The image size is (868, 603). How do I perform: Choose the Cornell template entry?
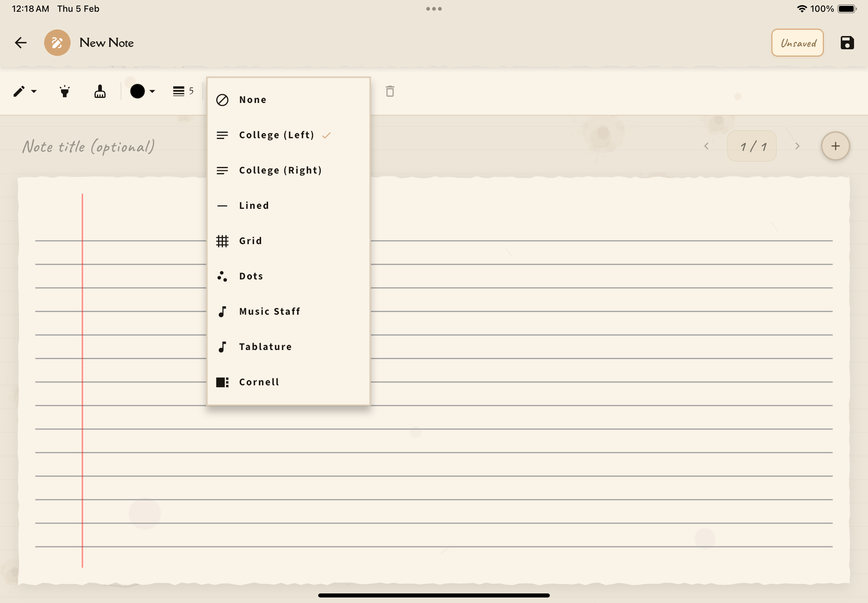click(x=259, y=382)
